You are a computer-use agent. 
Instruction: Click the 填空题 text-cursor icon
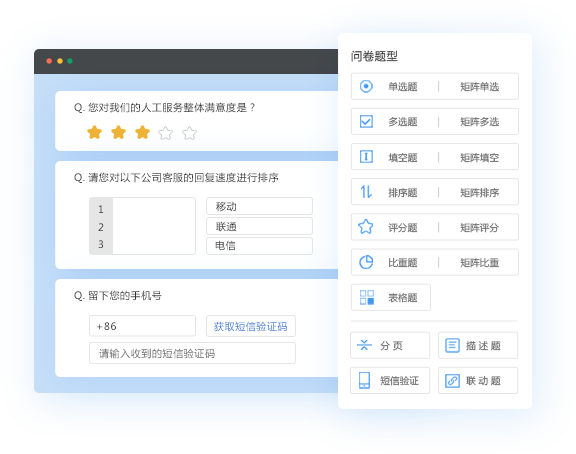tap(366, 157)
